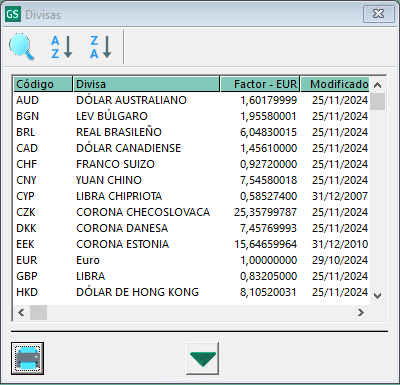Select the CYP code cell
This screenshot has height=385, width=400.
point(25,196)
